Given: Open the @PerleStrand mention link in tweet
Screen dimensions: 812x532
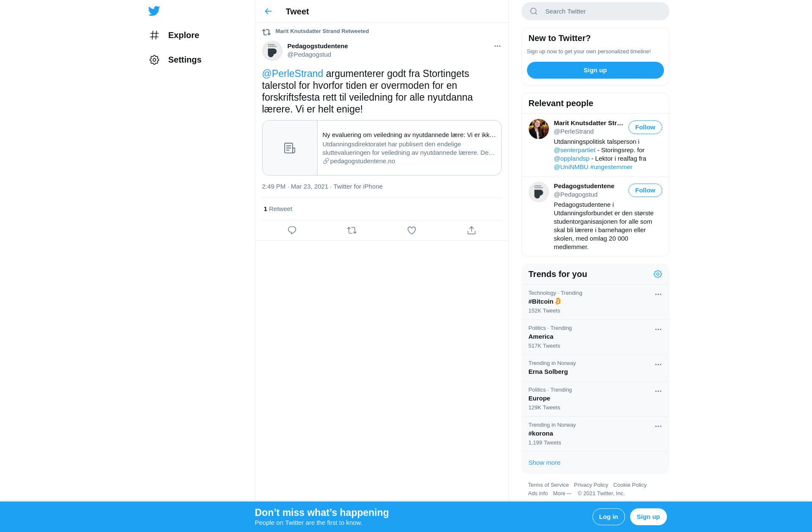Looking at the screenshot, I should click(x=293, y=74).
